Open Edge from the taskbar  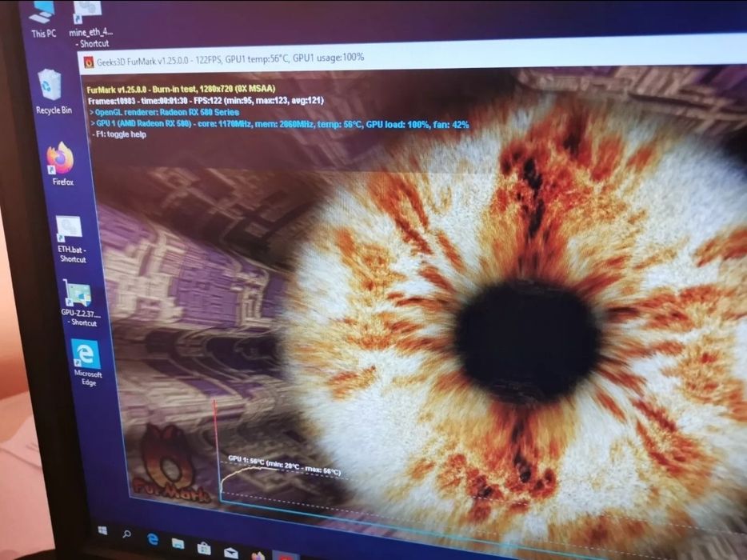[153, 539]
